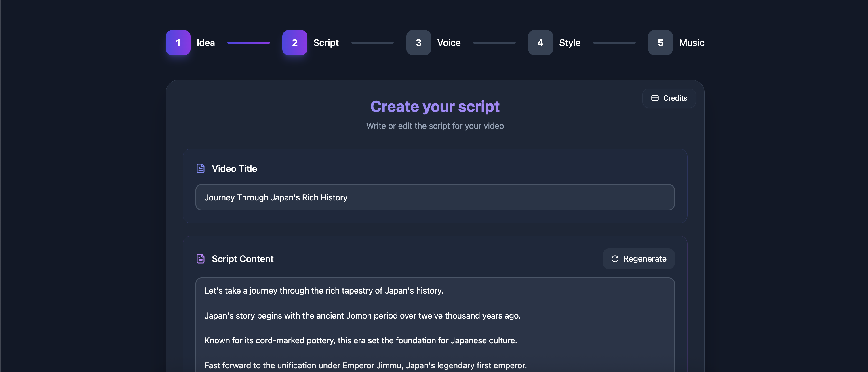Click the document icon beside Video Title
Screen dimensions: 868x372
pyautogui.click(x=201, y=168)
